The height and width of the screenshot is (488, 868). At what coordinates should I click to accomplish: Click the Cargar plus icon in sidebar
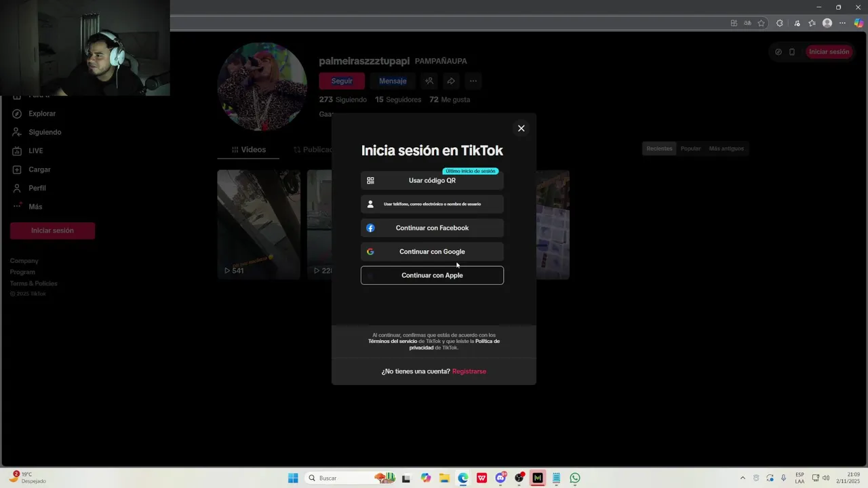[x=17, y=169]
